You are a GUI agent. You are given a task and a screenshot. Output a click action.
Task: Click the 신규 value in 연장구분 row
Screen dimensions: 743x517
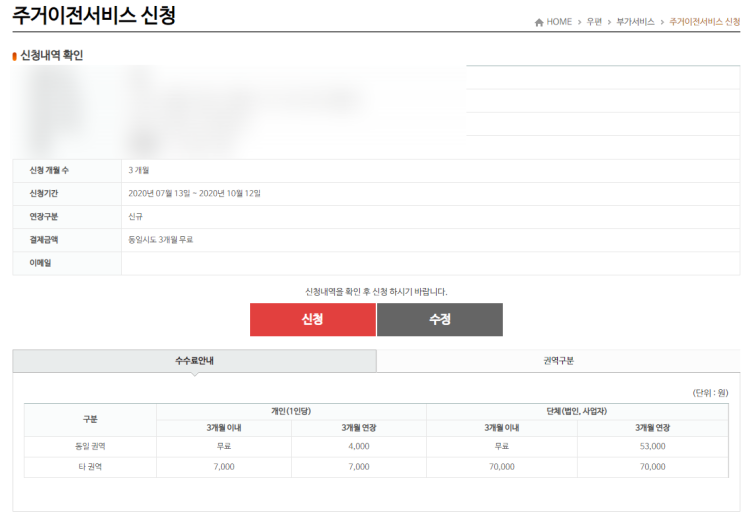(x=135, y=217)
